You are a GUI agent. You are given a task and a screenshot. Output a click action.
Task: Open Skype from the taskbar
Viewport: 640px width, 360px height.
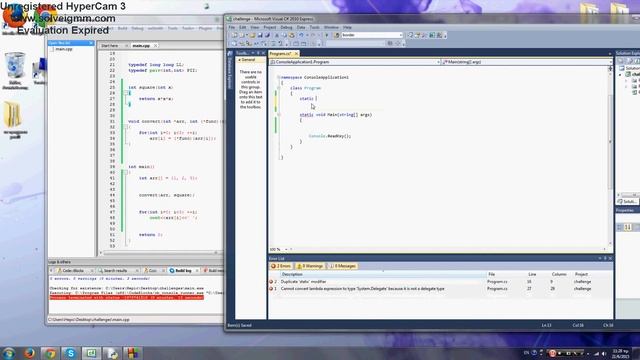point(71,353)
